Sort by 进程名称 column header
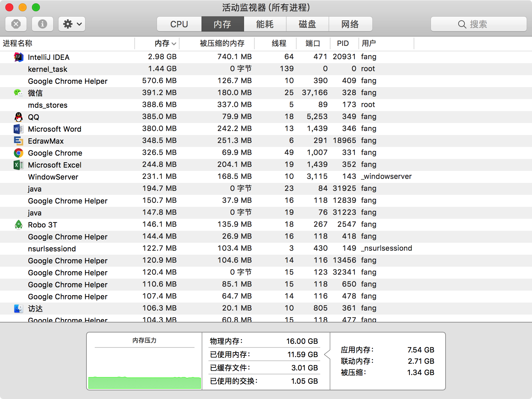The width and height of the screenshot is (532, 399). coord(67,43)
